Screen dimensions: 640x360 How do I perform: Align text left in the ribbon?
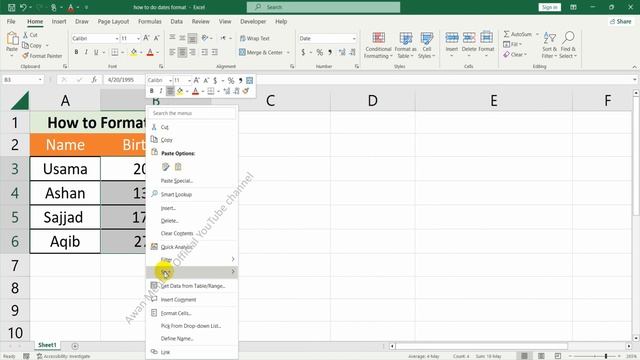click(172, 52)
